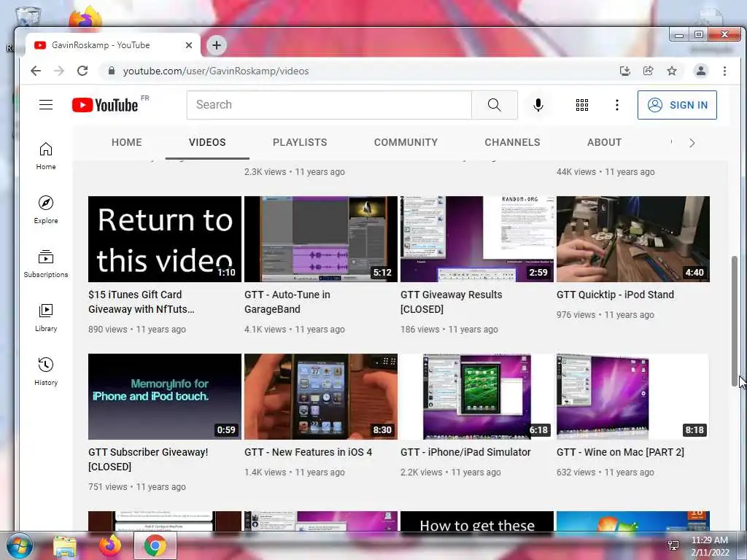Click the browser forward arrow
Image resolution: width=747 pixels, height=560 pixels.
click(59, 71)
